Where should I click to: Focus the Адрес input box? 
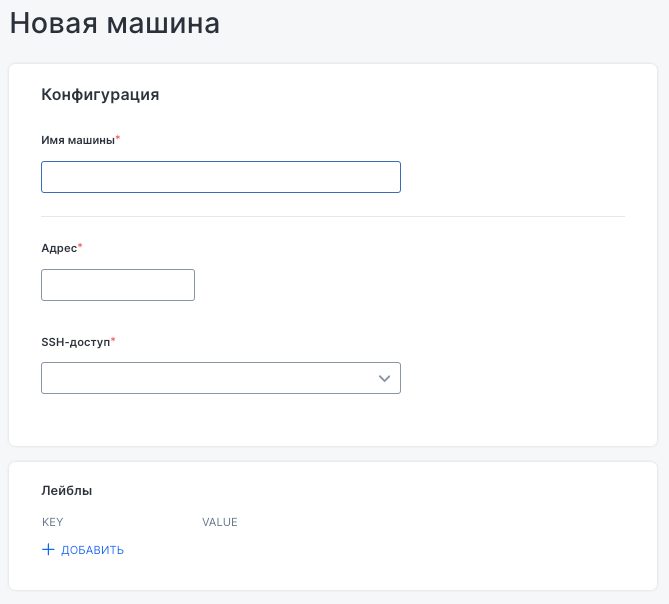coord(117,285)
